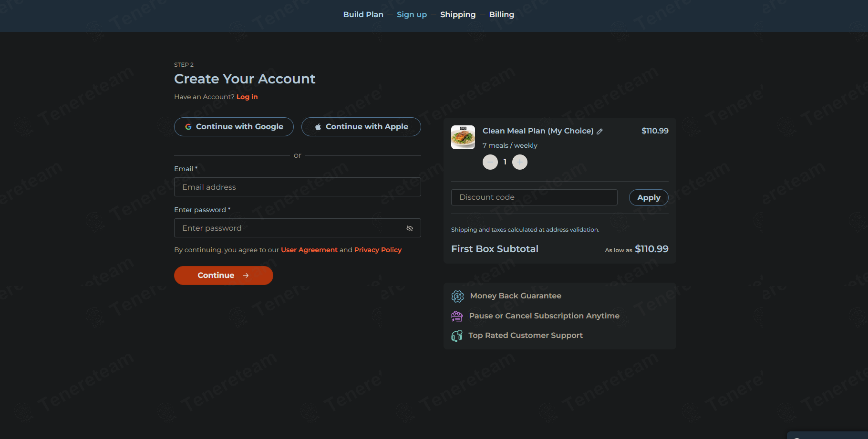Click the Money Back Guarantee icon
Viewport: 868px width, 439px height.
[x=457, y=296]
